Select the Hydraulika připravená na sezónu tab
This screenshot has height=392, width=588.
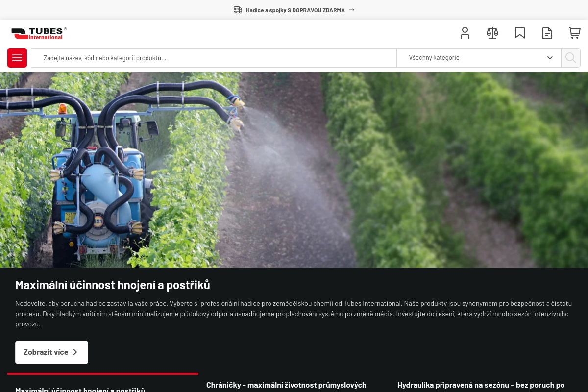pyautogui.click(x=481, y=385)
